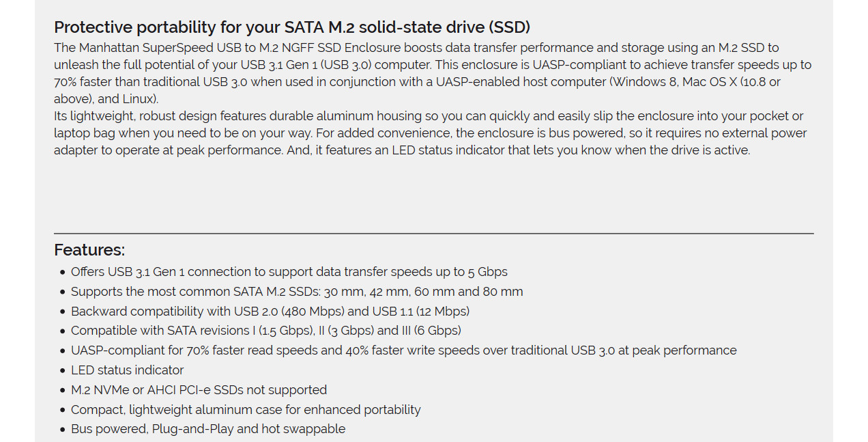Select the USB 3.1 Gen 1 connection bullet

click(289, 272)
